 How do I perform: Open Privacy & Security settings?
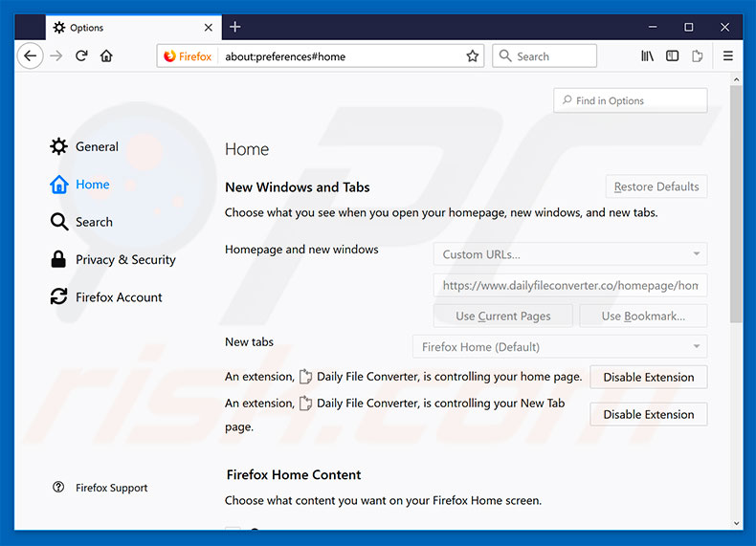click(x=113, y=259)
